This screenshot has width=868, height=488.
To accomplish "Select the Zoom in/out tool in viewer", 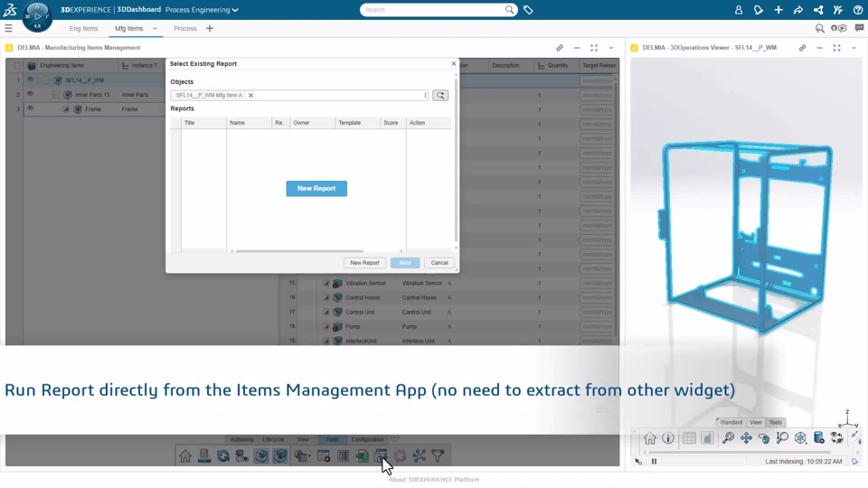I will pos(782,438).
